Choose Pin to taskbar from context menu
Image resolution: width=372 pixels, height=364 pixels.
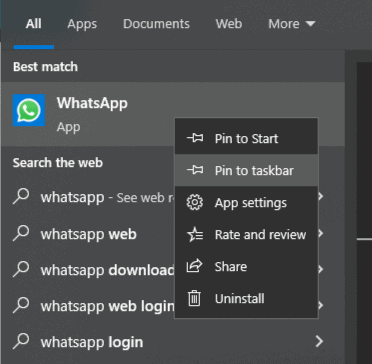[246, 170]
